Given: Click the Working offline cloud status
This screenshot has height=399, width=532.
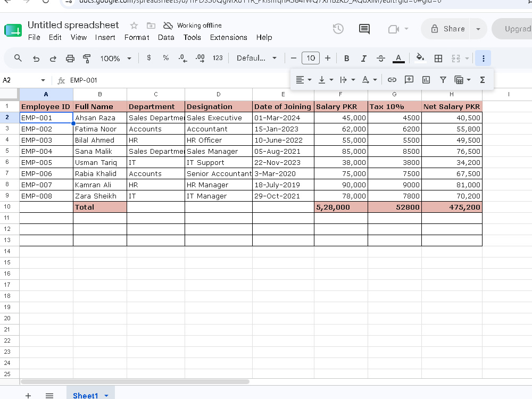Looking at the screenshot, I should click(x=193, y=26).
